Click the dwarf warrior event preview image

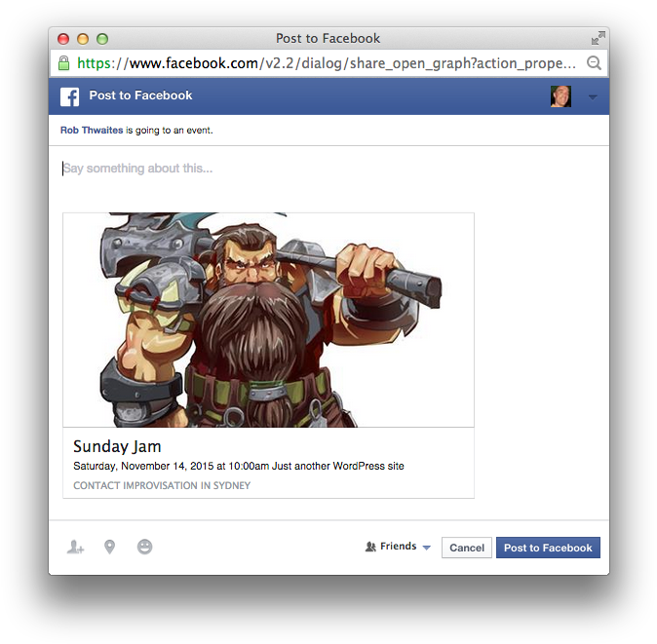tap(268, 320)
